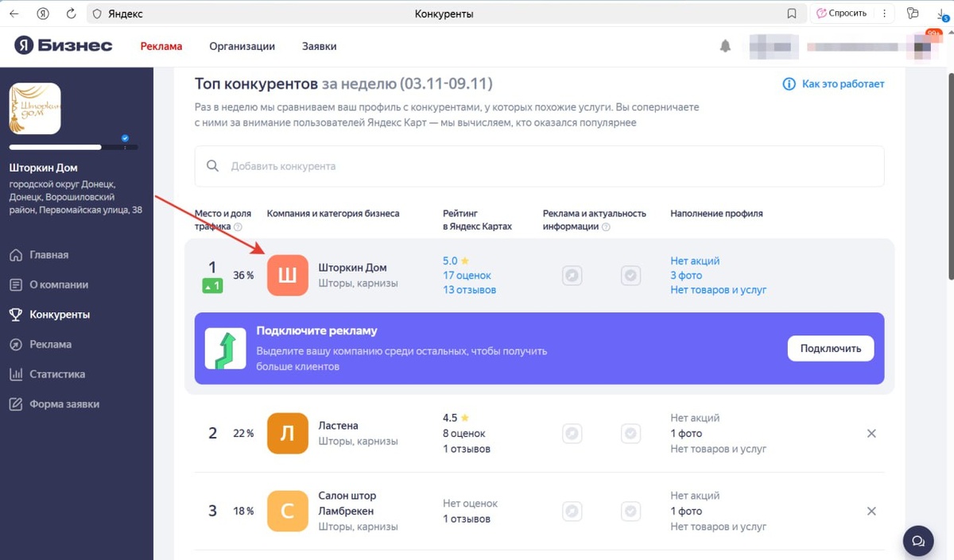Click the 22 % traffic share value
This screenshot has height=560, width=954.
243,434
